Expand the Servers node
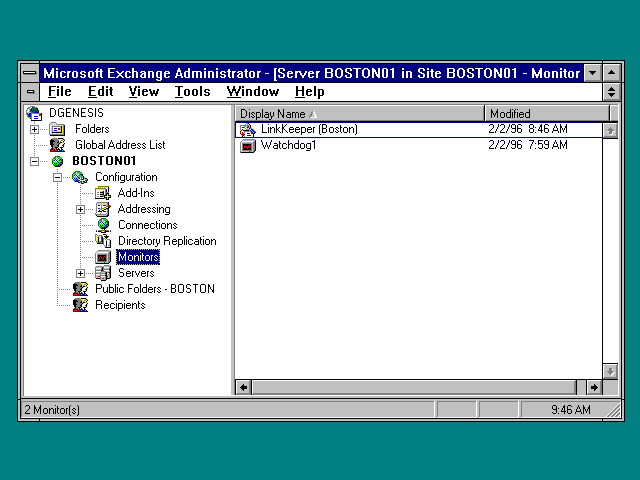 (80, 273)
